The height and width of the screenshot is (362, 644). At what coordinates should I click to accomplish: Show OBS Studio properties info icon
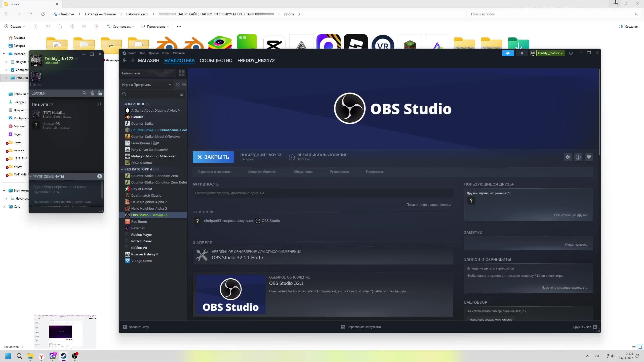pos(578,157)
